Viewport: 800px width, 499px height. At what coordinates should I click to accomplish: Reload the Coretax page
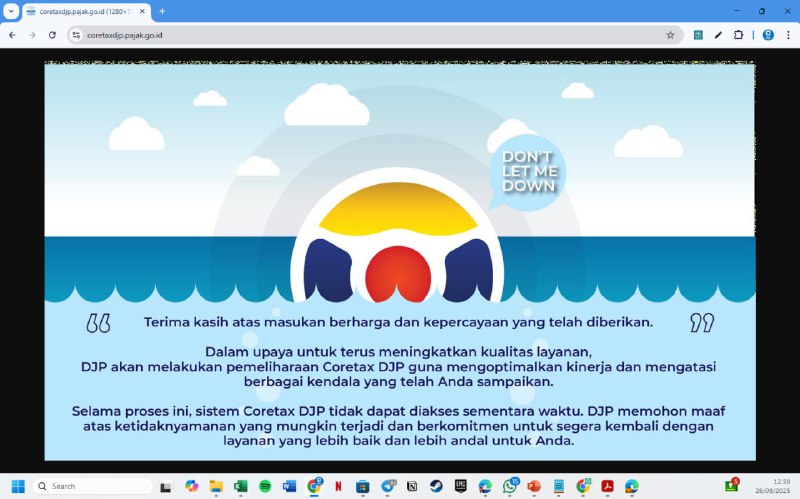coord(52,34)
